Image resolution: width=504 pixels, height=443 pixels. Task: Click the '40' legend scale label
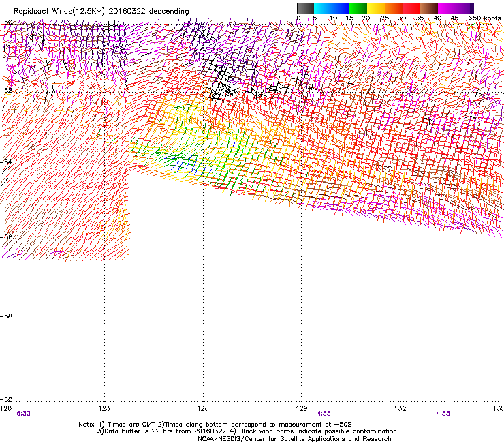(437, 18)
